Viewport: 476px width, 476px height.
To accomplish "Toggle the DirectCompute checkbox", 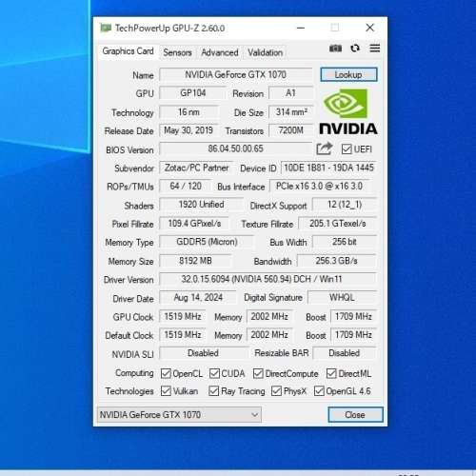I will click(x=258, y=373).
